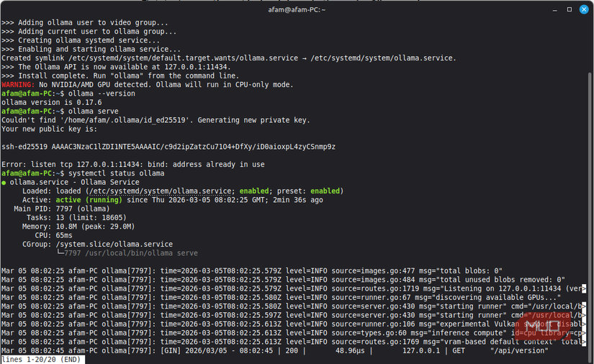Click the arrow symbol in the symlink line
594x364 pixels.
tap(304, 58)
